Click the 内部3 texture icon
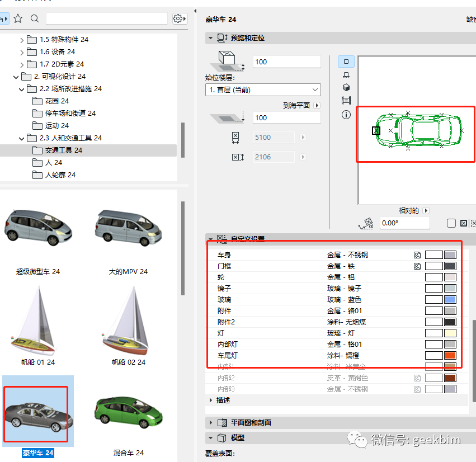This screenshot has height=462, width=476. click(x=417, y=389)
